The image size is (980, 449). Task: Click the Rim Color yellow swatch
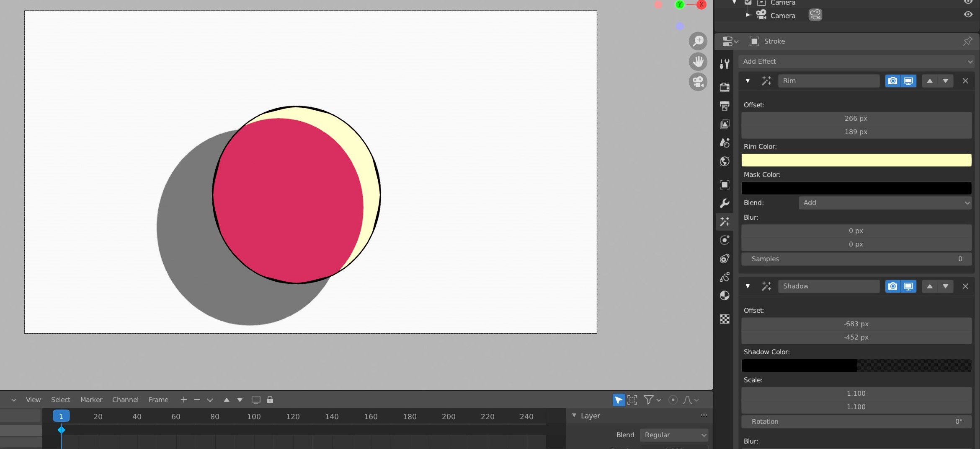pyautogui.click(x=856, y=160)
